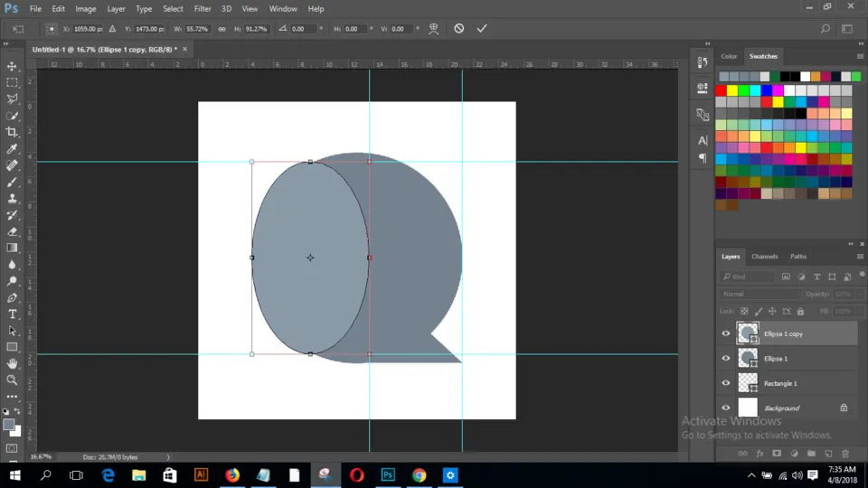Toggle the link between width and height
Image resolution: width=868 pixels, height=488 pixels.
(x=222, y=29)
